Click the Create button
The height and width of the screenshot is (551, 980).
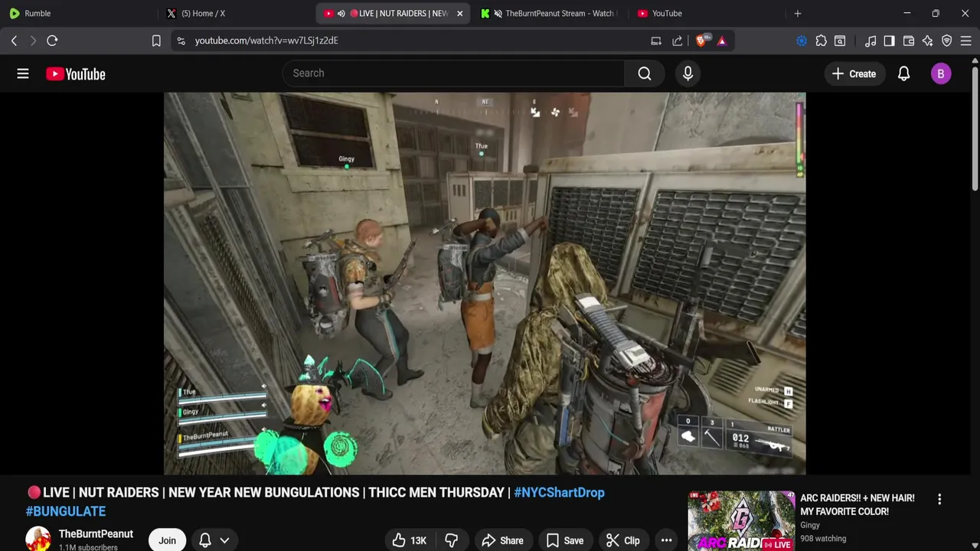click(x=854, y=73)
